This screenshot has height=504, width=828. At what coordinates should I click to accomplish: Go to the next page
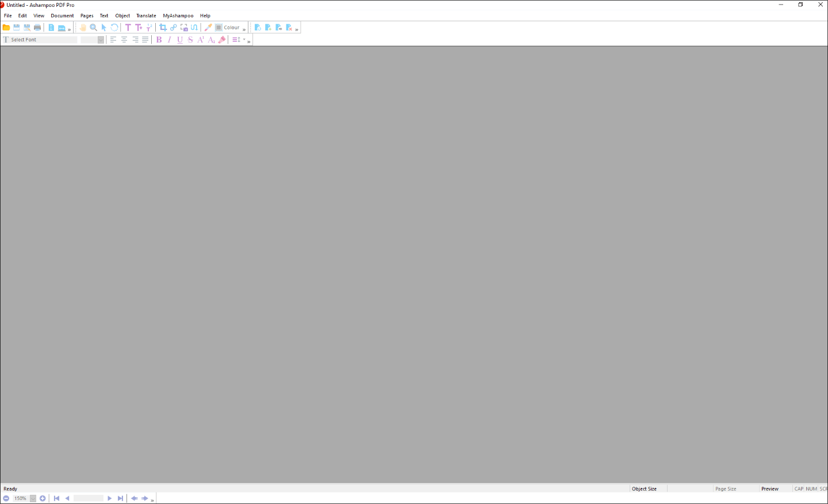(x=110, y=498)
